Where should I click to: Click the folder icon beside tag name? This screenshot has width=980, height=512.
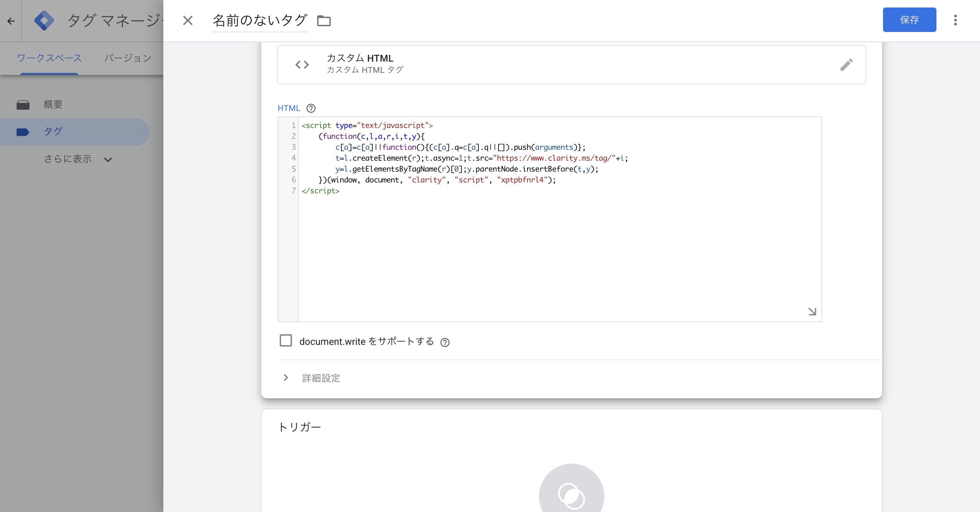324,20
